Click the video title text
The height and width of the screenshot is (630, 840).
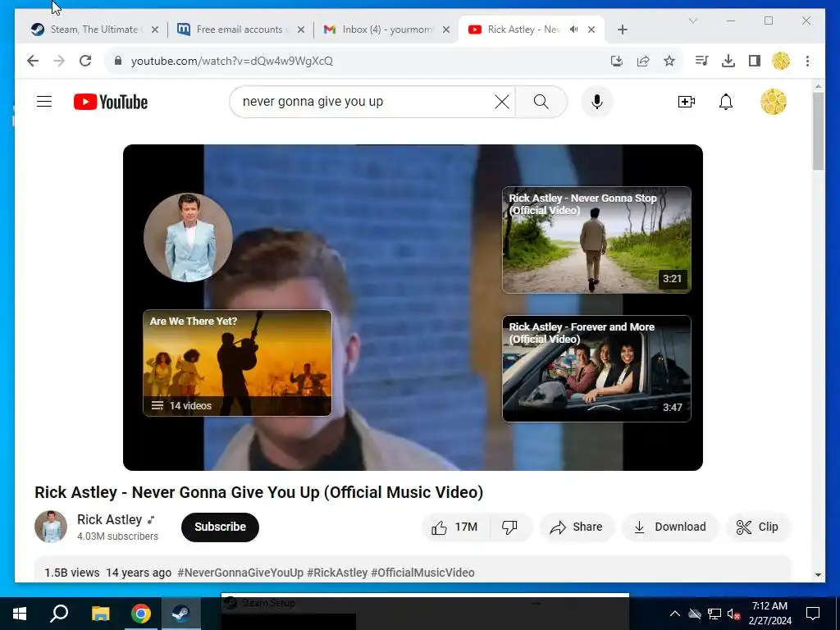tap(258, 492)
